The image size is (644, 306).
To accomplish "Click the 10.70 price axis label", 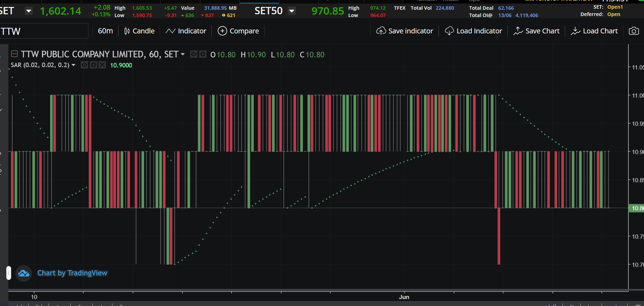I will 638,265.
